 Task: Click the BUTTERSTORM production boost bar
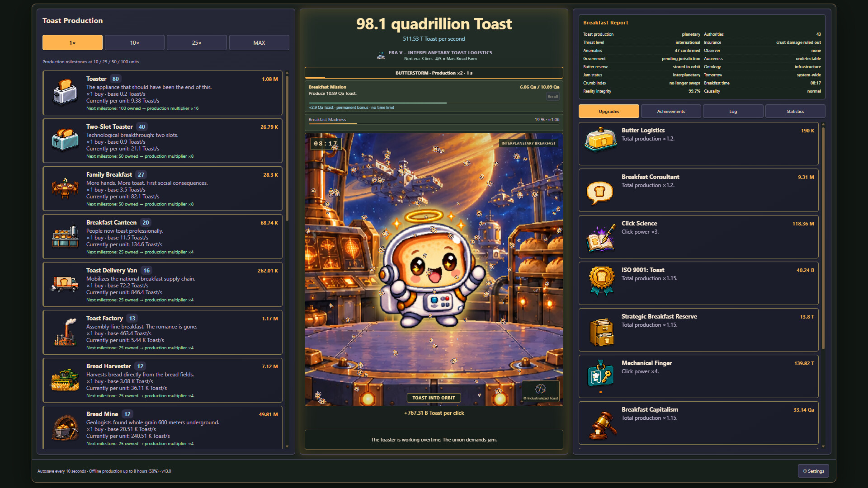434,73
